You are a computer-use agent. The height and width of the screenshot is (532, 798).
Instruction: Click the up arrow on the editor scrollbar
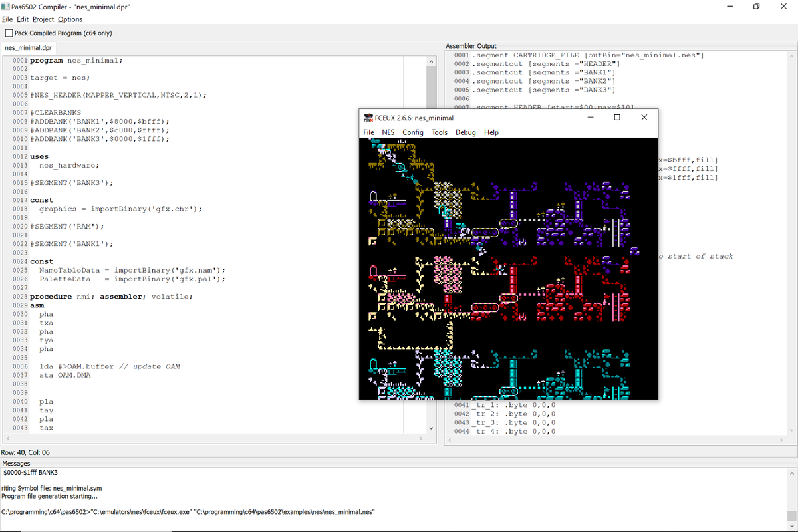click(431, 60)
